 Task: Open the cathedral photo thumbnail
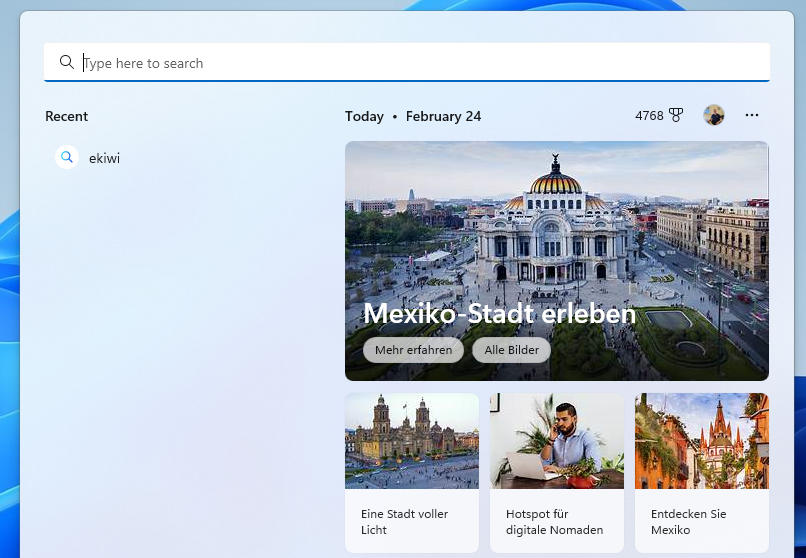pyautogui.click(x=412, y=441)
